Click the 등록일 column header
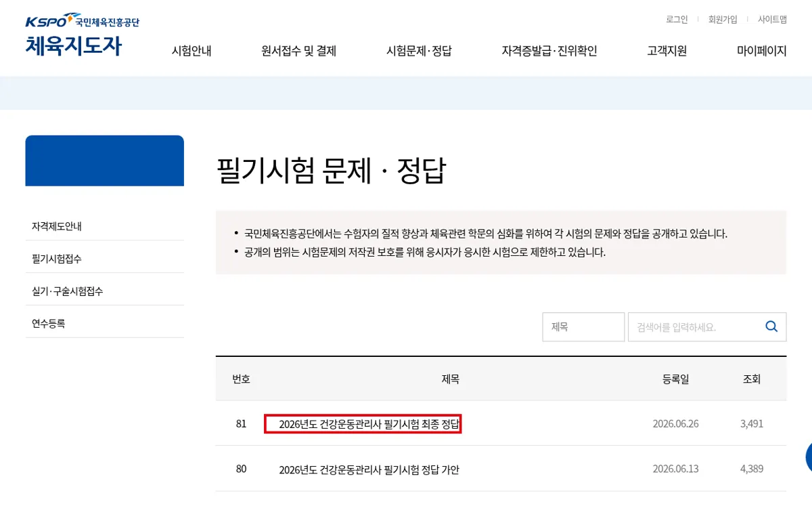The width and height of the screenshot is (812, 508). click(675, 379)
